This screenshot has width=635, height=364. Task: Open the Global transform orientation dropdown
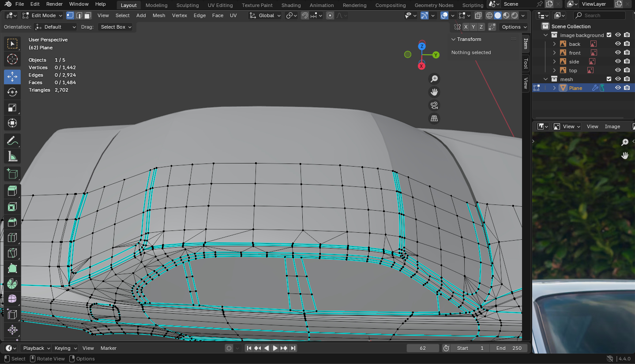tap(265, 15)
